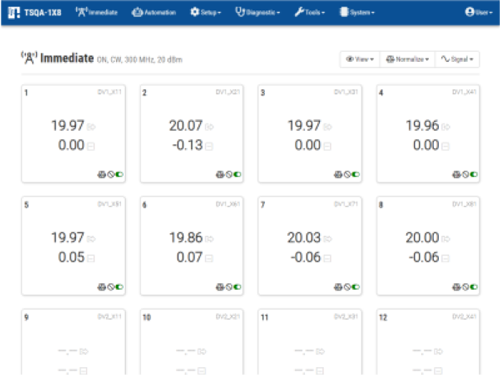Viewport: 500px width, 375px height.
Task: Toggle the port 5 output switch
Action: (x=119, y=287)
